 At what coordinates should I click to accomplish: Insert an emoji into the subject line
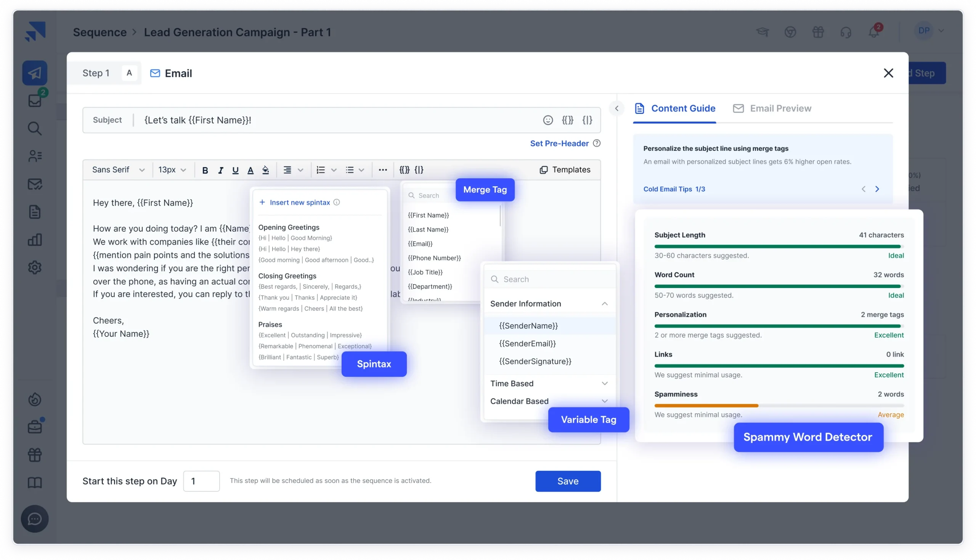(547, 120)
